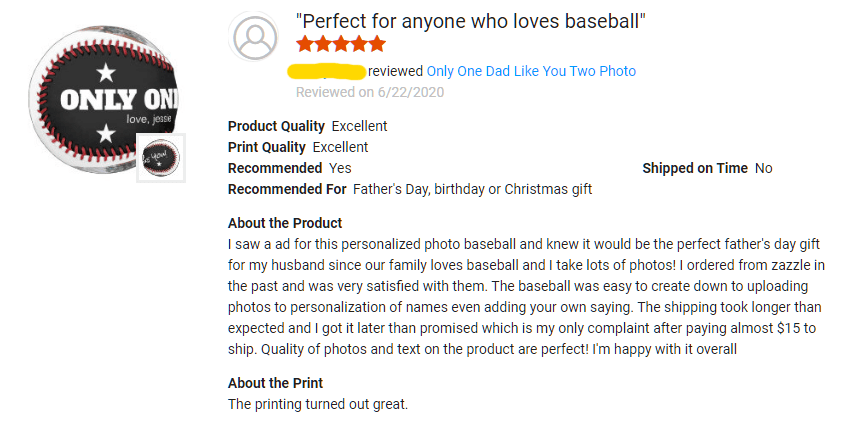Click the About the Print heading
The image size is (862, 429).
point(275,383)
